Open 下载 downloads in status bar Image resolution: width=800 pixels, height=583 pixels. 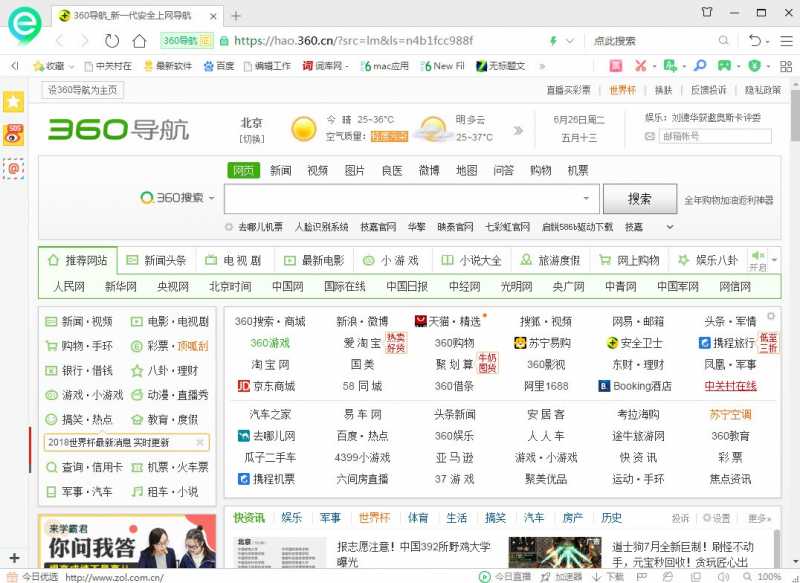coord(608,577)
